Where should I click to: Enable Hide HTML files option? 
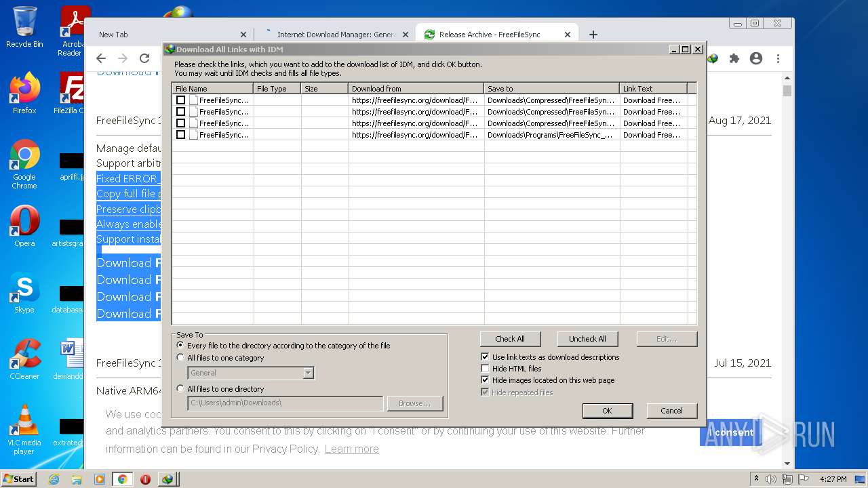point(485,369)
